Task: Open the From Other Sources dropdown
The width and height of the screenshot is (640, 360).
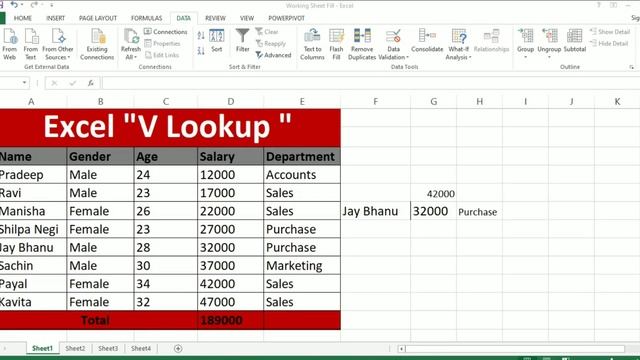Action: point(58,44)
